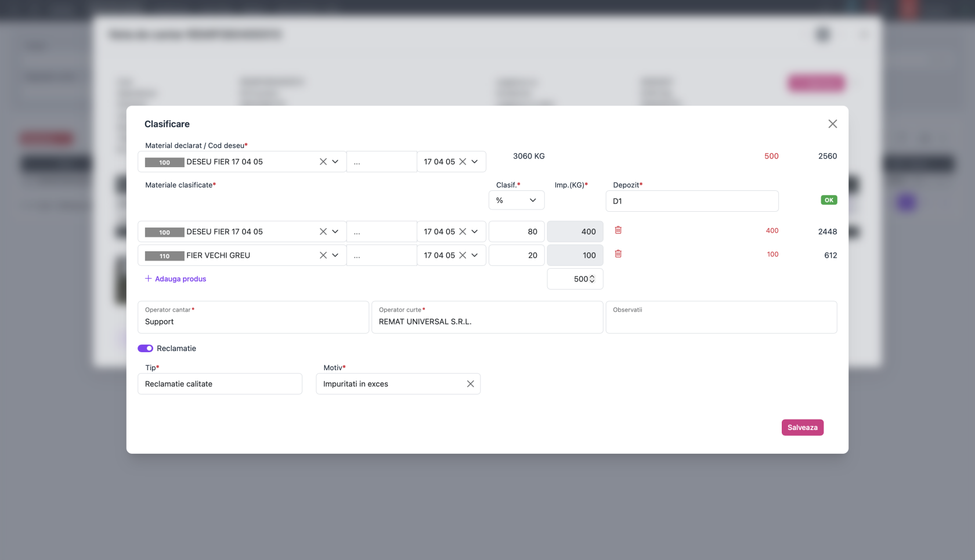Click the Operator curte field
Viewport: 975px width, 560px height.
pyautogui.click(x=487, y=317)
